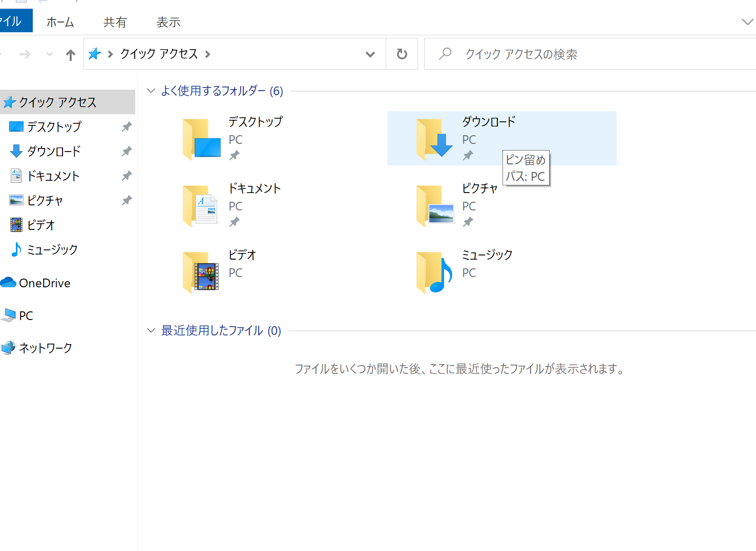Collapse the 最近使用したファイル section
The height and width of the screenshot is (551, 756).
pos(151,331)
